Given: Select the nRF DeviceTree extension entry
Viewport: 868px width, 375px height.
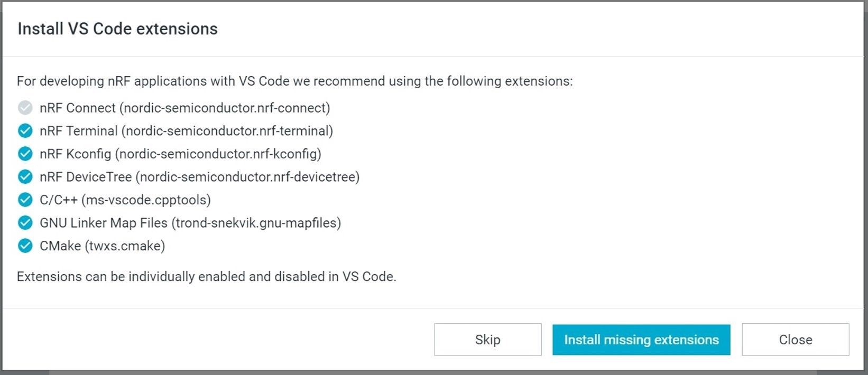Looking at the screenshot, I should [200, 176].
